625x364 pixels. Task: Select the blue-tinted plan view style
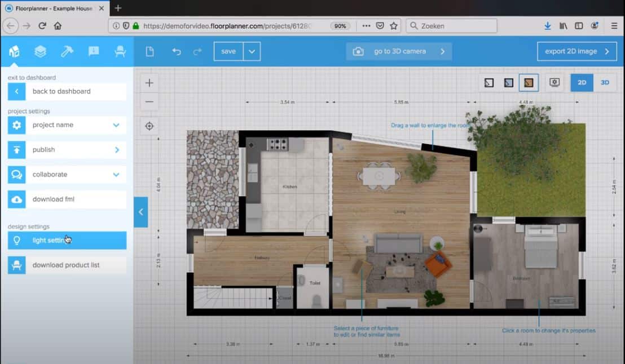click(509, 83)
